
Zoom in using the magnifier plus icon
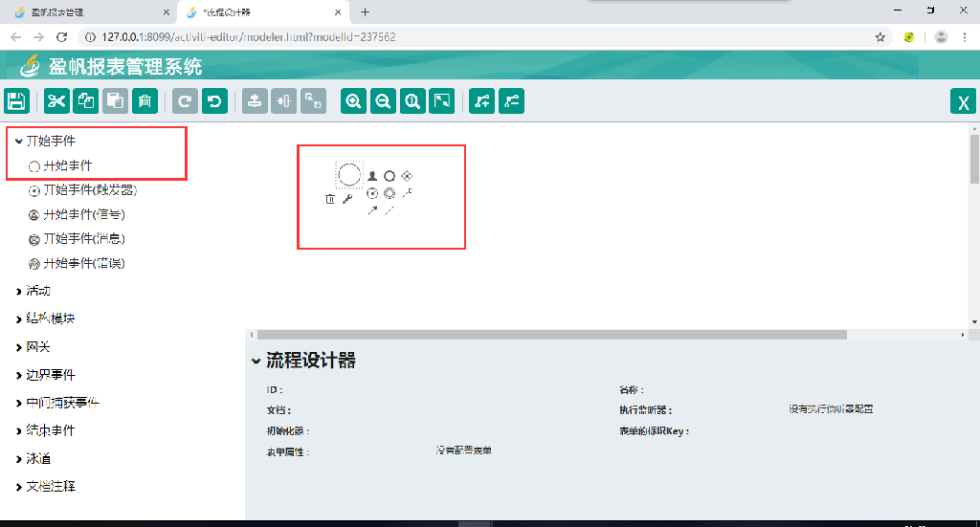pos(354,101)
